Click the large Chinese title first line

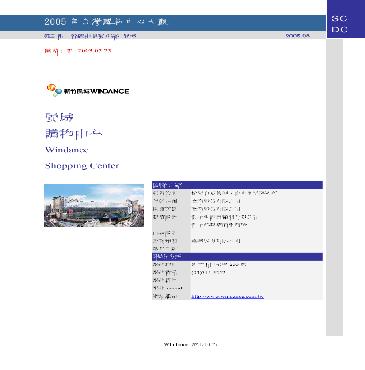tap(59, 117)
